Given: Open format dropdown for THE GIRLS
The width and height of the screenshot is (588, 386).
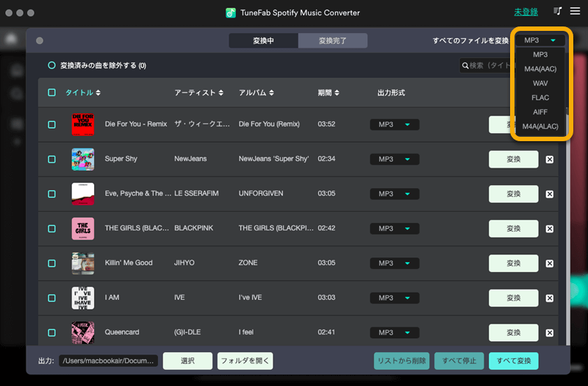Looking at the screenshot, I should [x=395, y=229].
